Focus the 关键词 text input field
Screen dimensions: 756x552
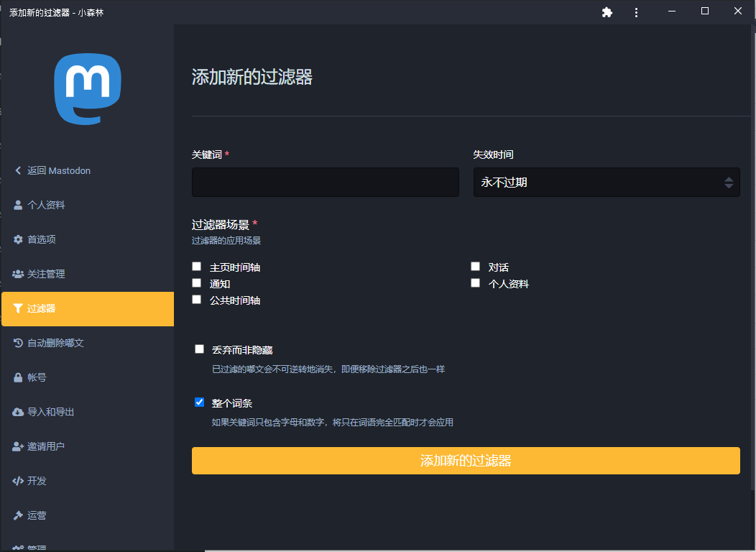pyautogui.click(x=325, y=183)
